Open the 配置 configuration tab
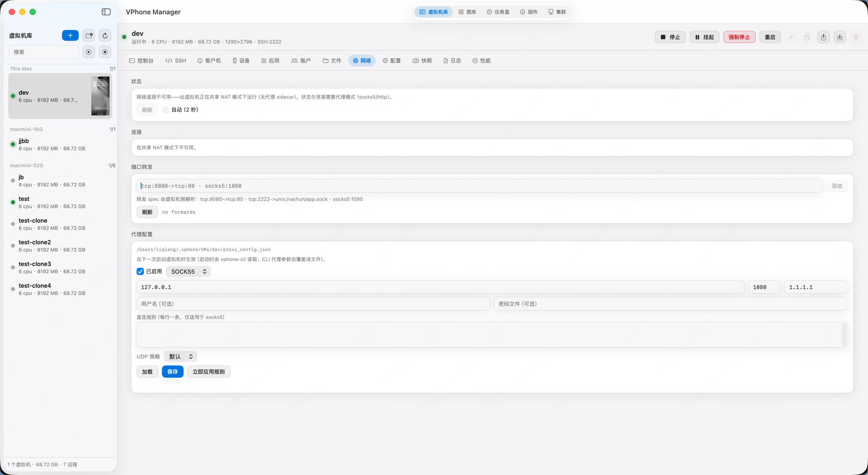Image resolution: width=868 pixels, height=475 pixels. [392, 61]
